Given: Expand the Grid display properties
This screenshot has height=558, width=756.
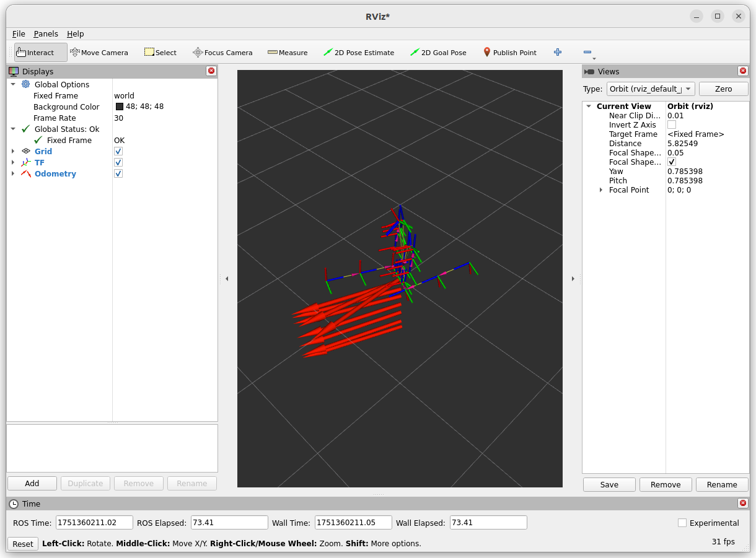Looking at the screenshot, I should (x=13, y=151).
